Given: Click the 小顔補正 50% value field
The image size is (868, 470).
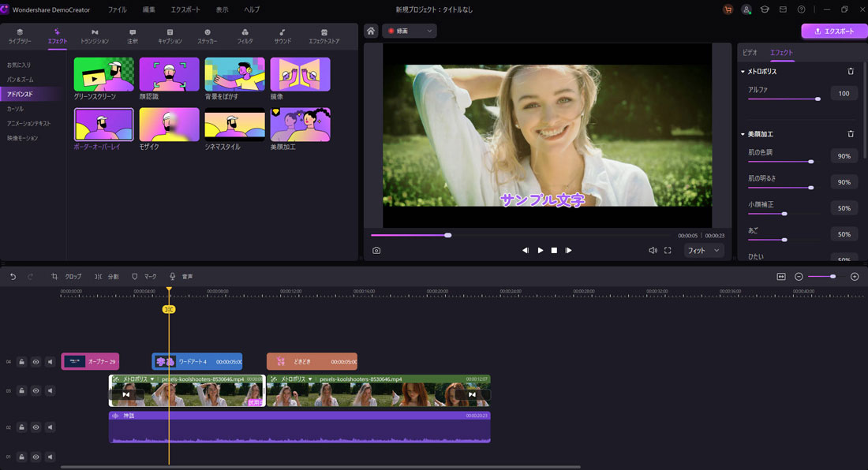Looking at the screenshot, I should (x=844, y=208).
